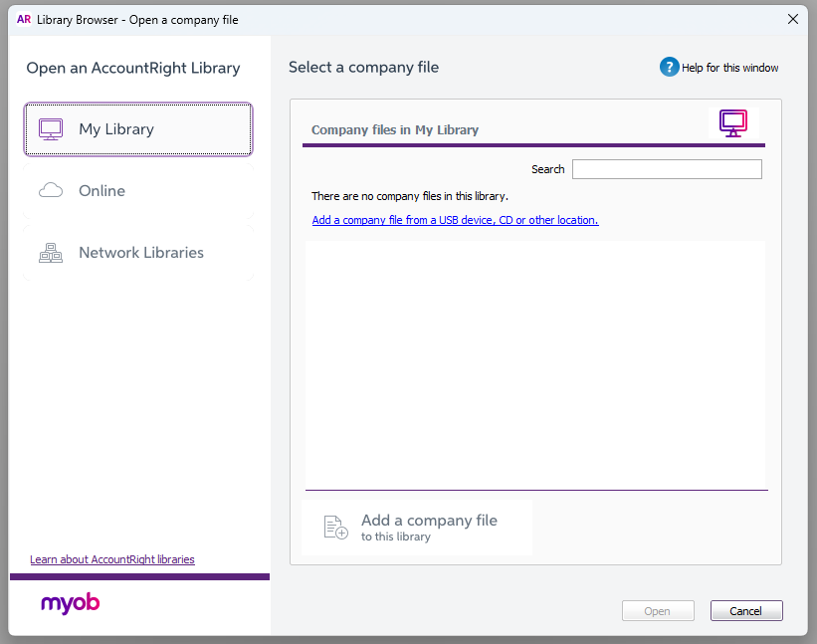This screenshot has width=817, height=644.
Task: Click the purple monitor icon in library header
Action: (x=733, y=123)
